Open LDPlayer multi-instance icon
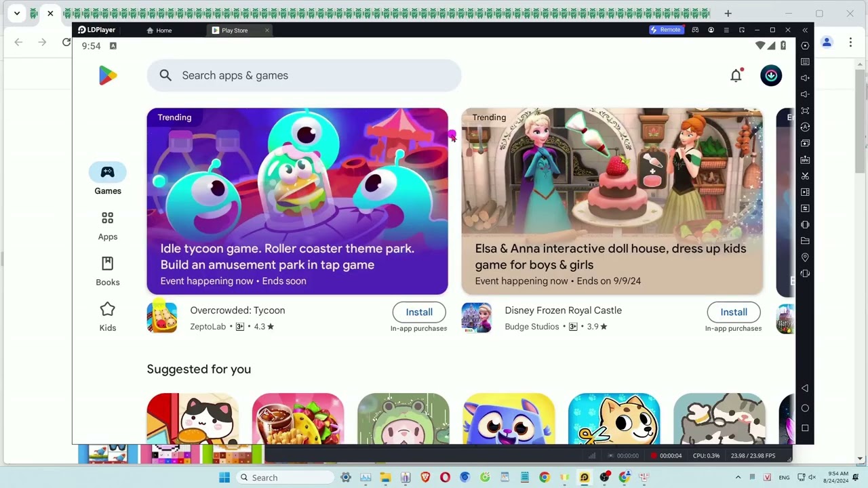868x488 pixels. coord(805,143)
